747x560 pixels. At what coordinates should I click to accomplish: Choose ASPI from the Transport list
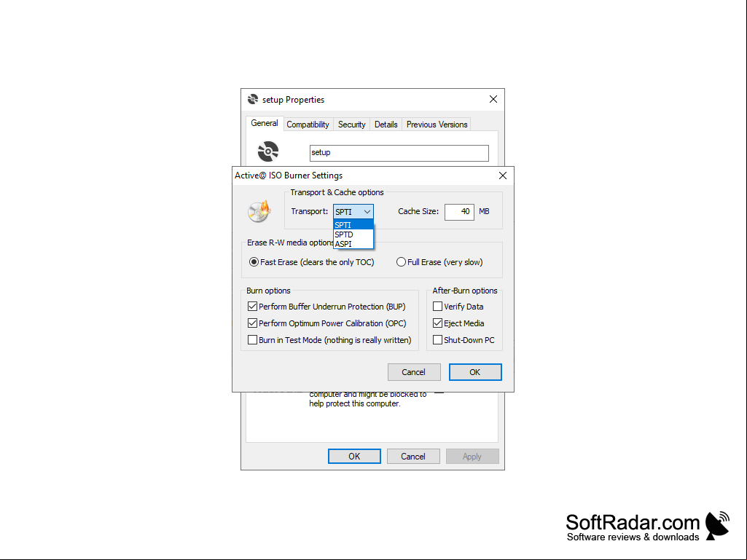pos(353,244)
